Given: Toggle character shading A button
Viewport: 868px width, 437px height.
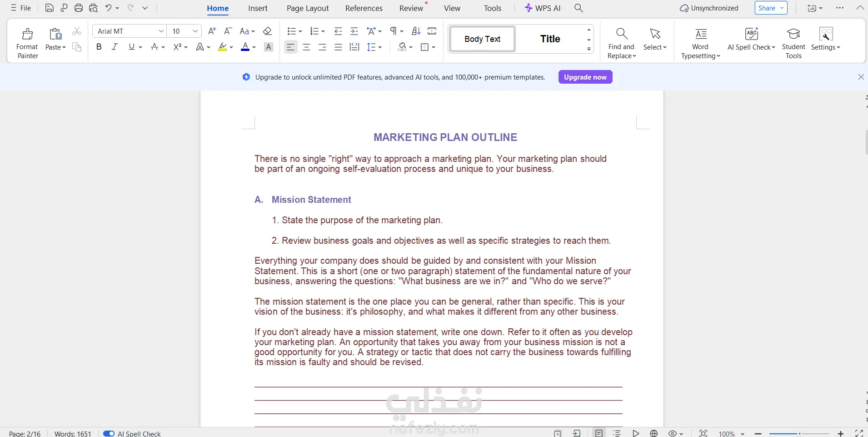Looking at the screenshot, I should [269, 47].
